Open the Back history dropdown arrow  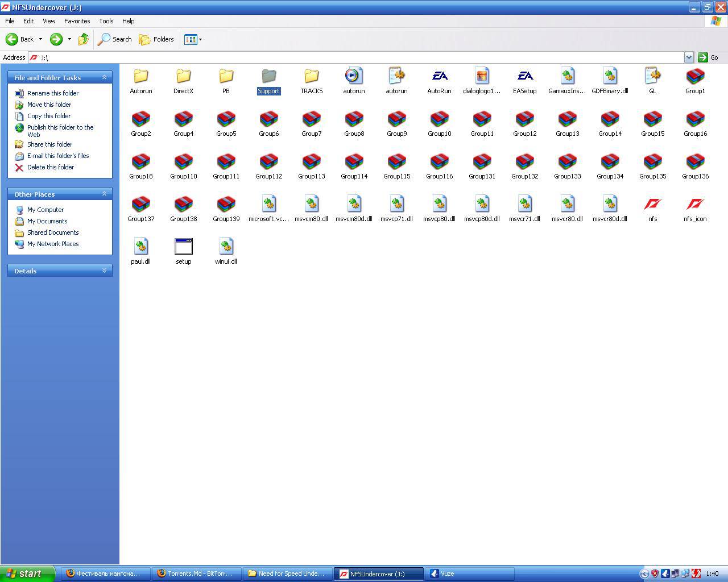point(40,39)
